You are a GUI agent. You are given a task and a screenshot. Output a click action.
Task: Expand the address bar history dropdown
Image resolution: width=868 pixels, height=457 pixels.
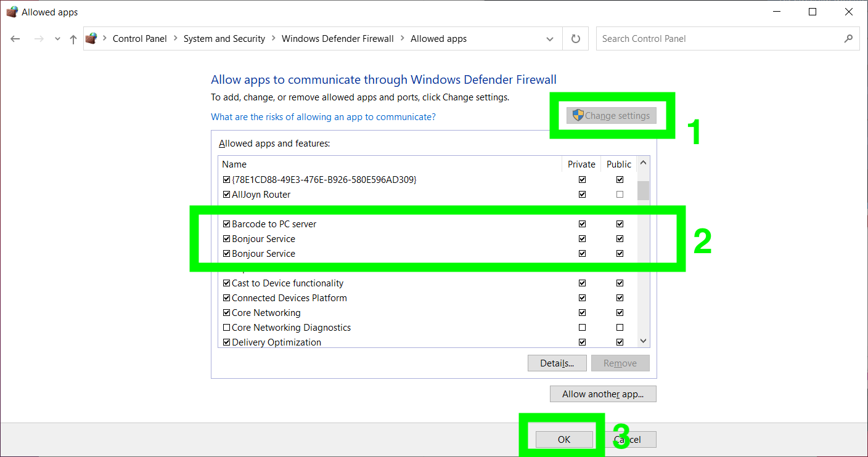click(x=550, y=39)
